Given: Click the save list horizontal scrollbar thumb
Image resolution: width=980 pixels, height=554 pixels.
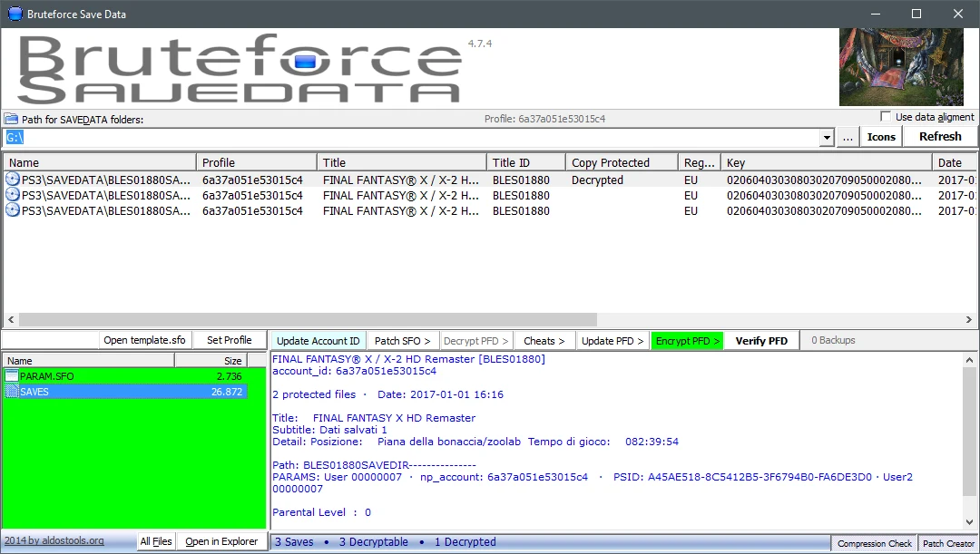Looking at the screenshot, I should (x=308, y=319).
